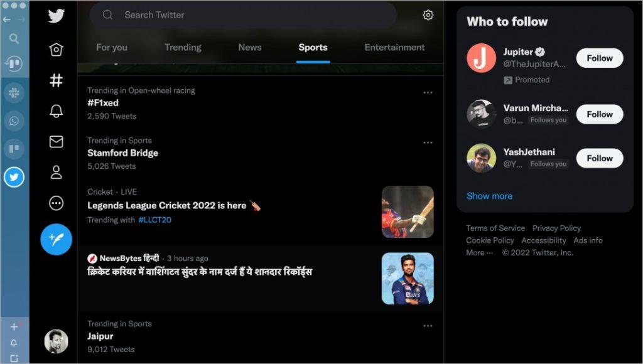Open the NewsBytes cricketer photo thumbnail
The height and width of the screenshot is (364, 643).
(408, 279)
